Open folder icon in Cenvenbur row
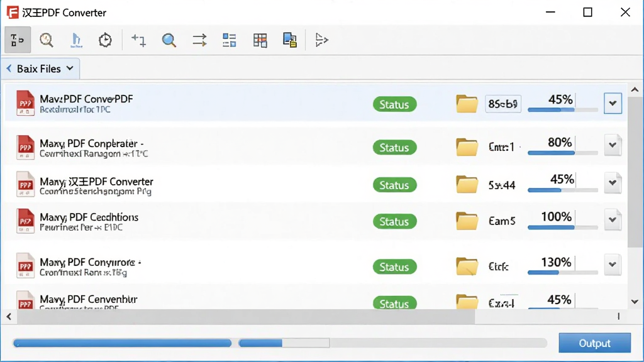 (x=467, y=302)
